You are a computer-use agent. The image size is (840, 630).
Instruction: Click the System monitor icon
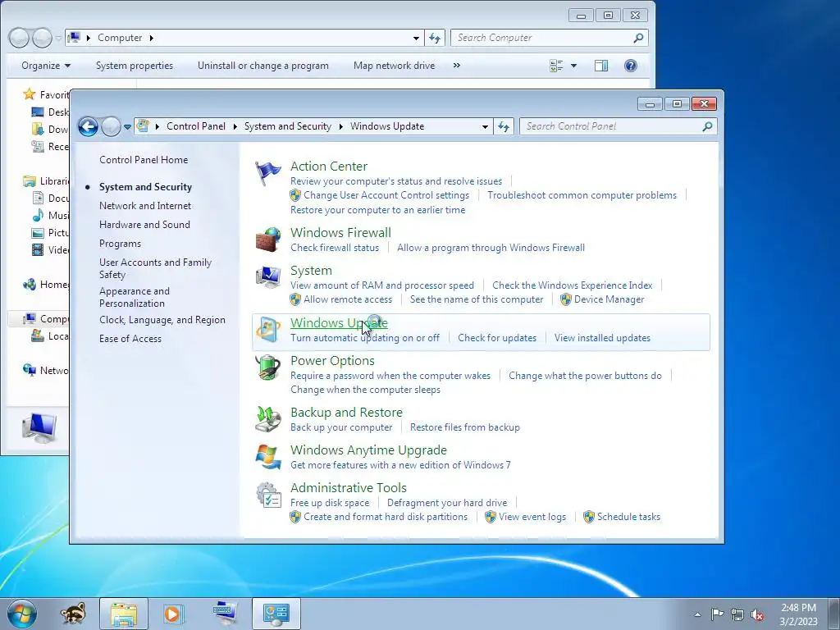(268, 277)
